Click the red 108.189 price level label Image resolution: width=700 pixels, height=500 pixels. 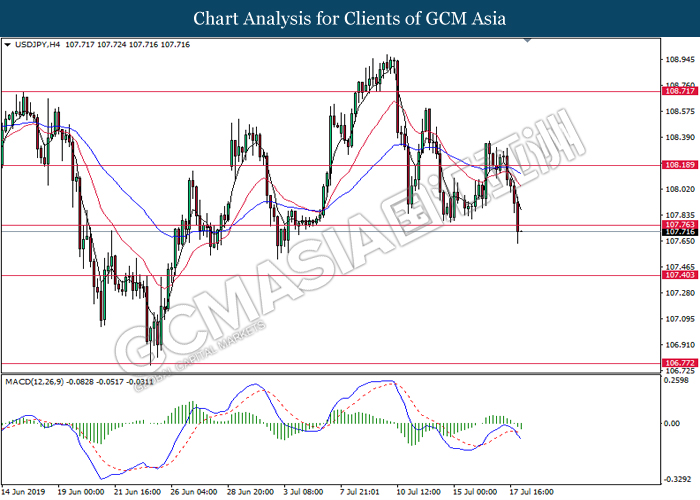tap(679, 165)
